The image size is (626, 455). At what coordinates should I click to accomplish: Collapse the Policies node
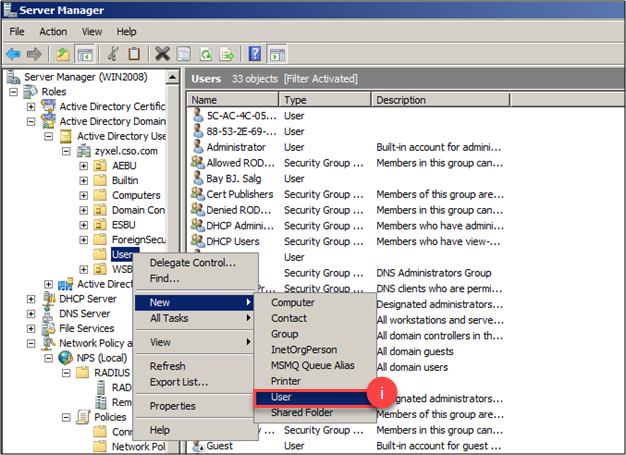(x=66, y=417)
